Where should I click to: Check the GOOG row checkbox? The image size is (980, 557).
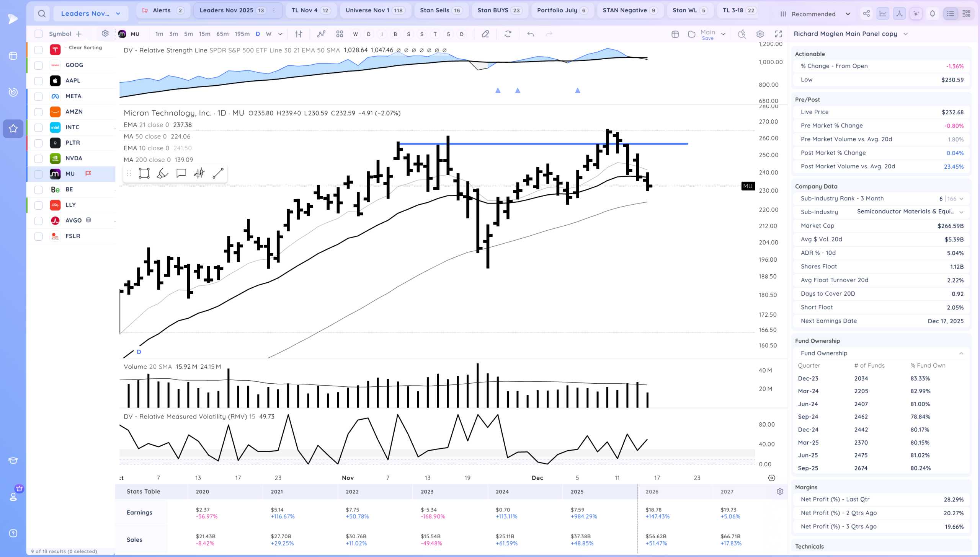[38, 65]
